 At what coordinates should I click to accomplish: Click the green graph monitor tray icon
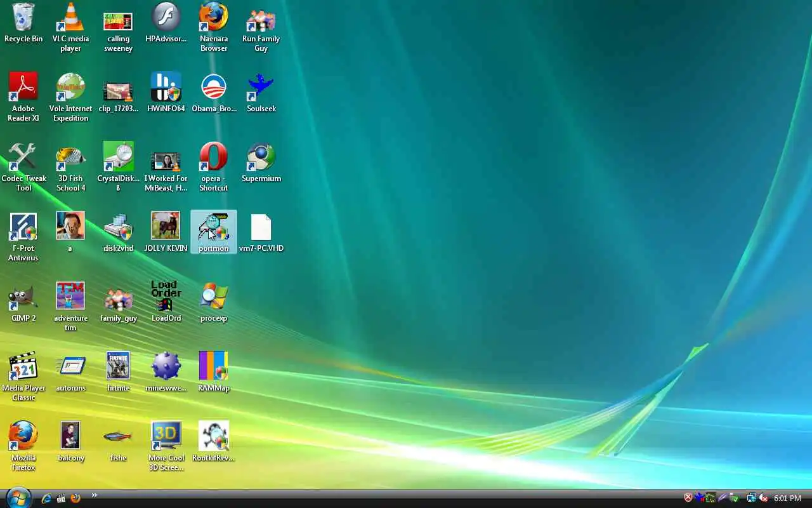(x=711, y=498)
